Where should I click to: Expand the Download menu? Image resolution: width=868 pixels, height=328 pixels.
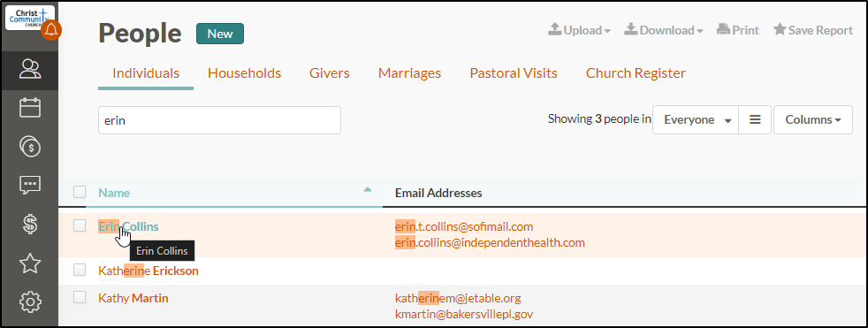point(664,30)
